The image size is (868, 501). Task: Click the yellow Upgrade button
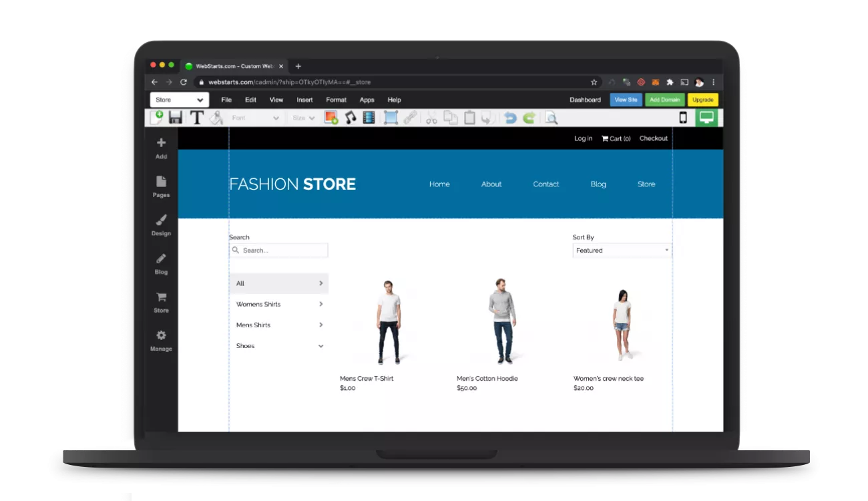coord(702,100)
